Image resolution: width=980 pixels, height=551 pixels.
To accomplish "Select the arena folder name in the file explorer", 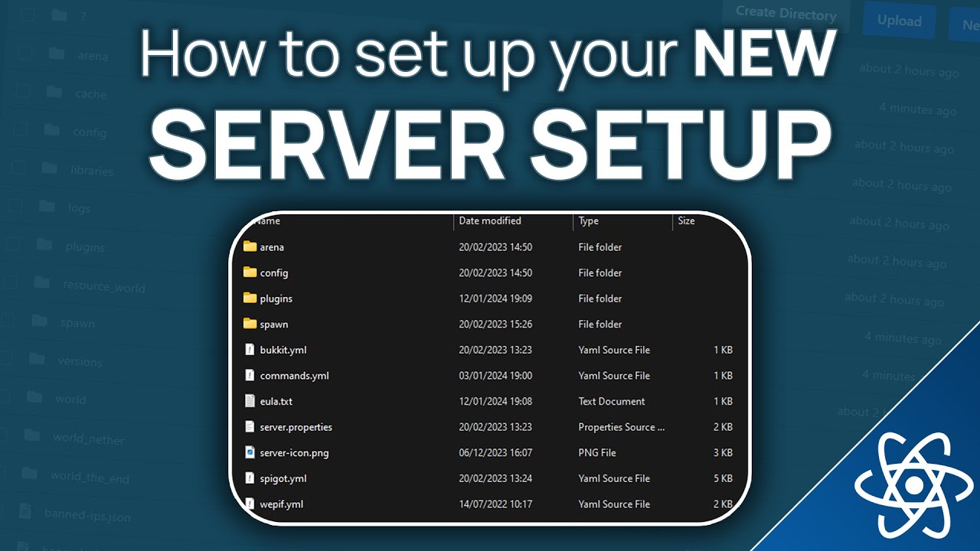I will point(272,247).
